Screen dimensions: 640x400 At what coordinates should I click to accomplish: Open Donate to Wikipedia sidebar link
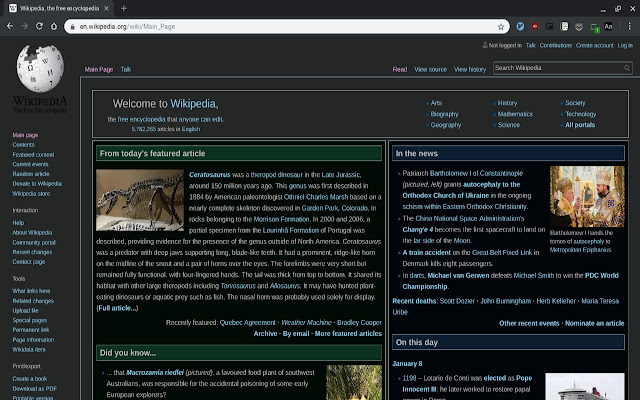tap(37, 184)
